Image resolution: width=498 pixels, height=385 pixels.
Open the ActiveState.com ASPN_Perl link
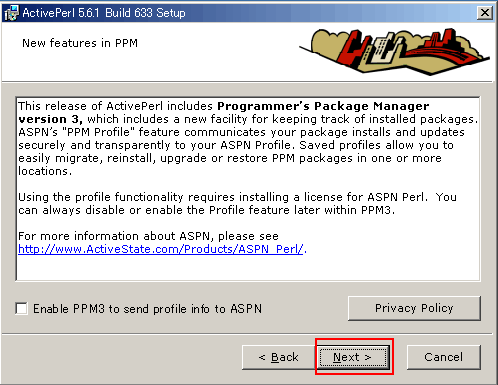pos(161,249)
